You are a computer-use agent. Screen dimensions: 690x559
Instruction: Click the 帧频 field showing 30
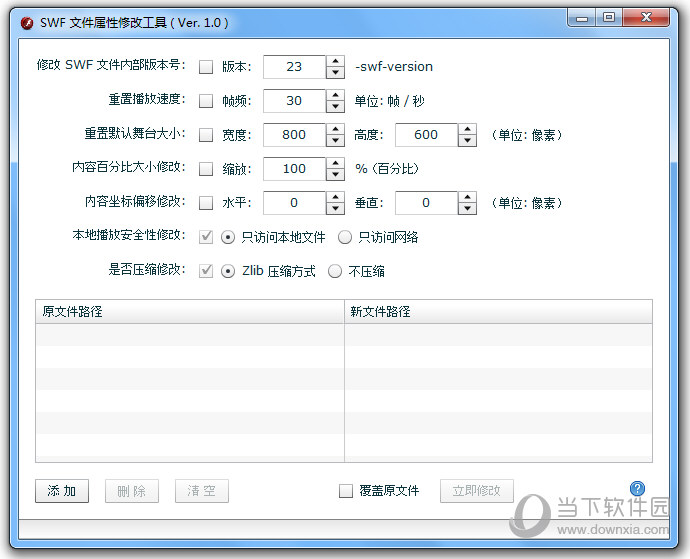tap(294, 101)
